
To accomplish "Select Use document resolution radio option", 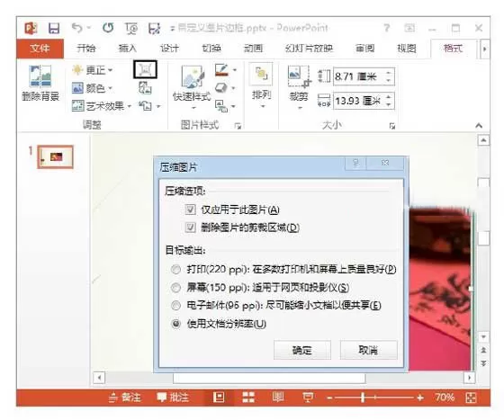I will 175,324.
